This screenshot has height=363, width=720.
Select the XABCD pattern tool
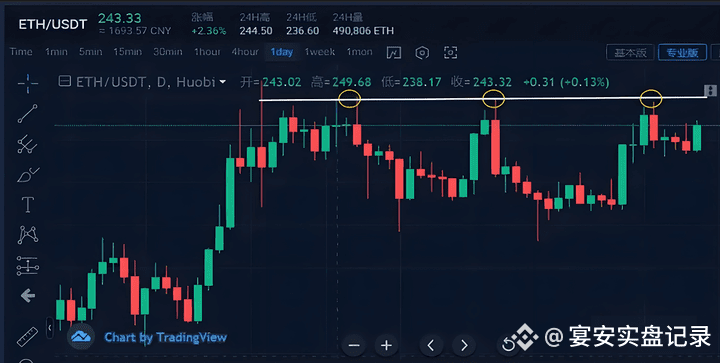28,235
